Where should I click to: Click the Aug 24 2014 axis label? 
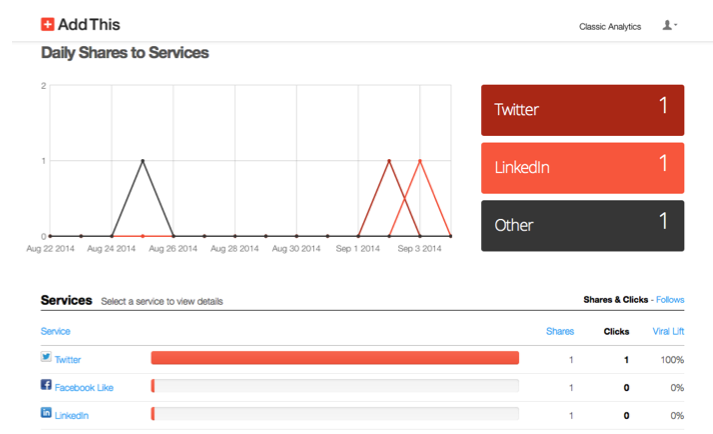pos(111,248)
